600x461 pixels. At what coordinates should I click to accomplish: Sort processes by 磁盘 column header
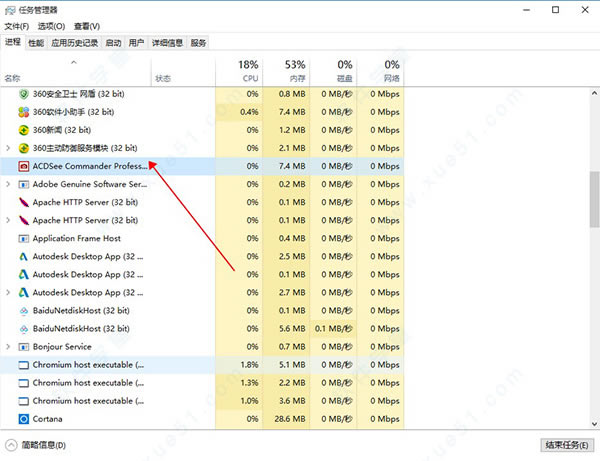pyautogui.click(x=333, y=71)
